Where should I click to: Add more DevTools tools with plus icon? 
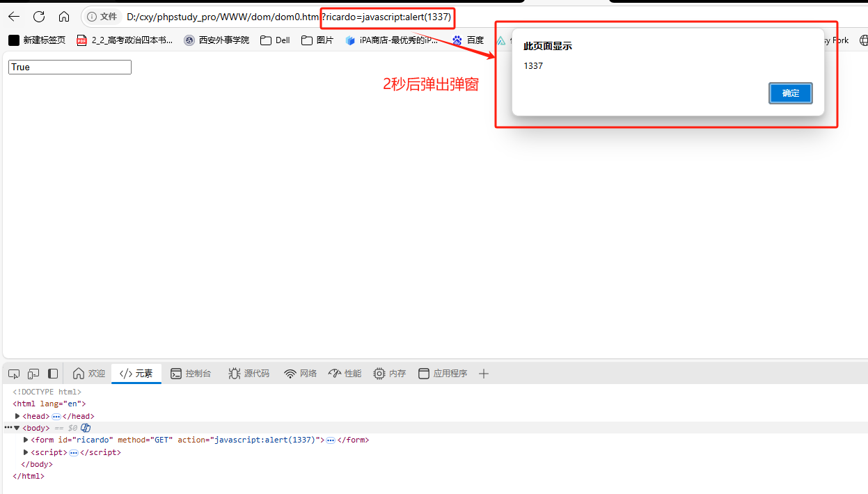(x=484, y=374)
